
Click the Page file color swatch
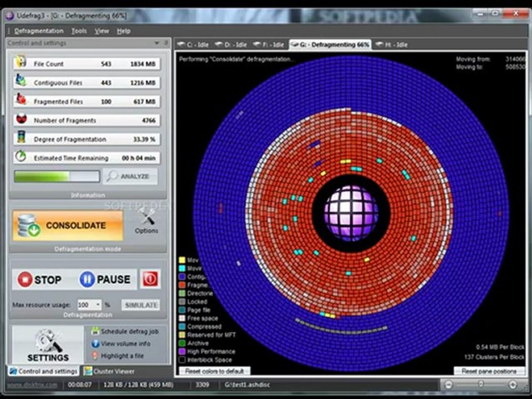[x=182, y=310]
